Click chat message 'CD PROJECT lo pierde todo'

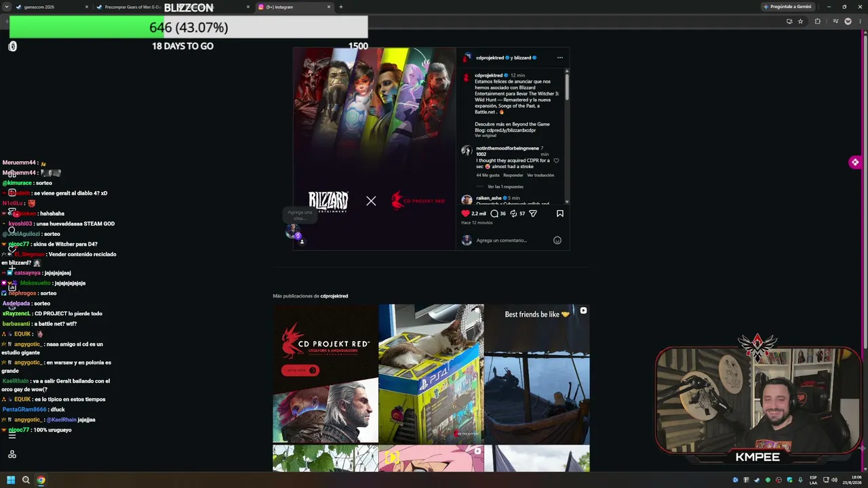(68, 314)
